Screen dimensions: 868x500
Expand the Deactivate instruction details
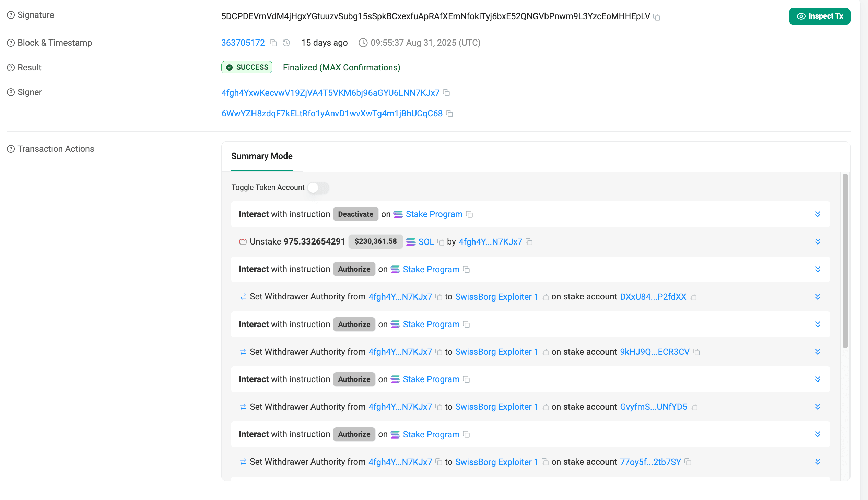coord(818,214)
